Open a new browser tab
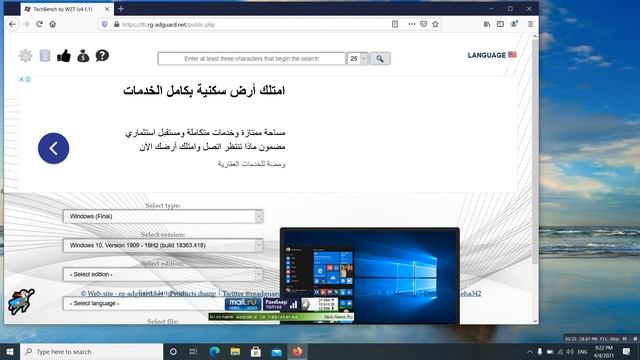 pyautogui.click(x=121, y=9)
